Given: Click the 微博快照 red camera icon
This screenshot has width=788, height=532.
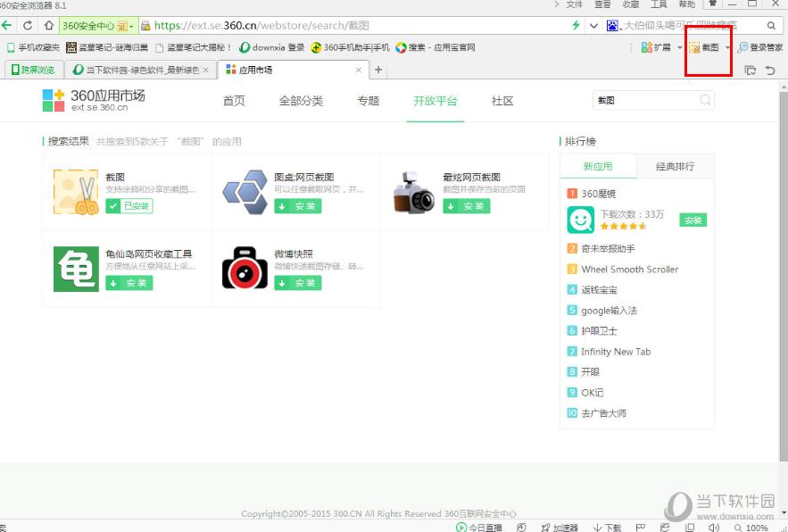Looking at the screenshot, I should point(245,268).
